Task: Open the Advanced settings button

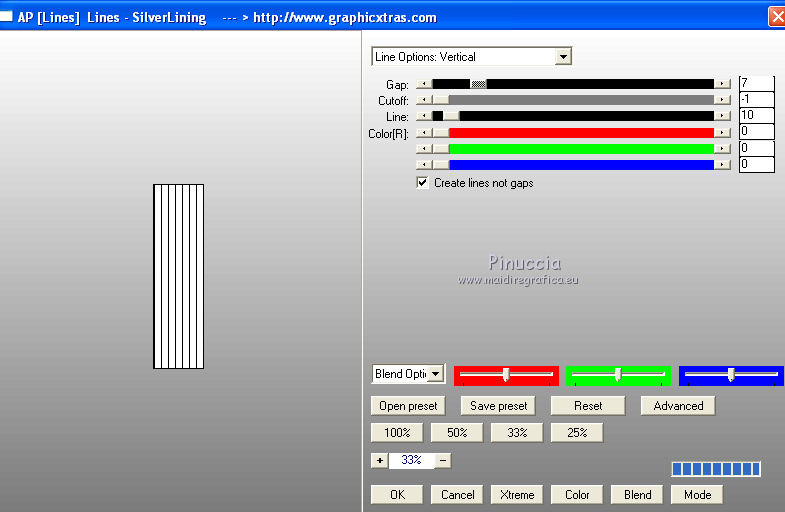Action: pyautogui.click(x=678, y=405)
